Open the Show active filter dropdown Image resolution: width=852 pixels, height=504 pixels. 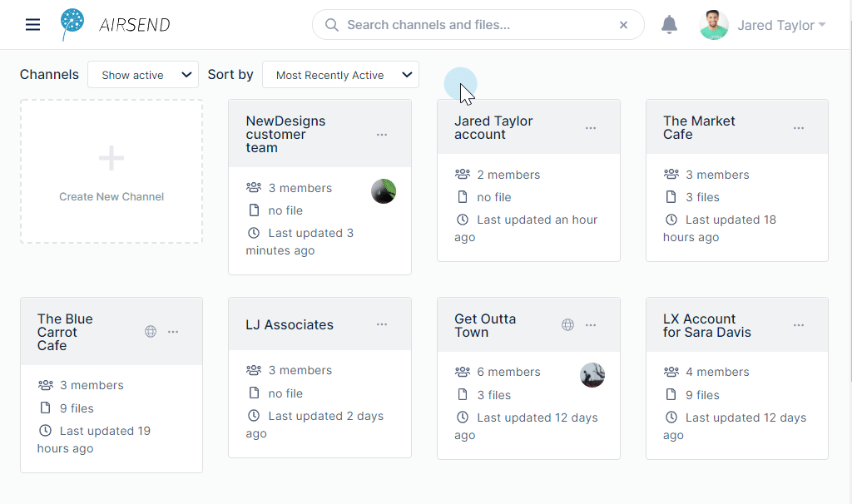[143, 75]
